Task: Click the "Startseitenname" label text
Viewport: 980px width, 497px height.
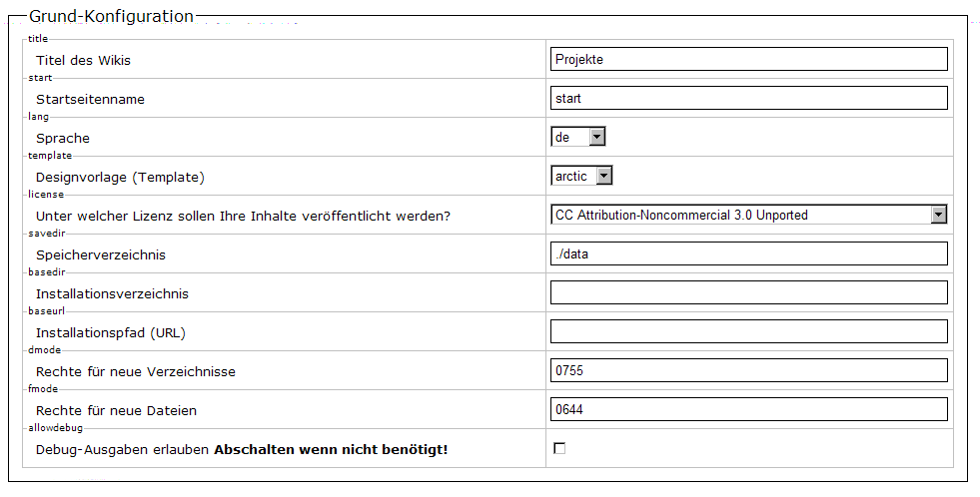Action: [90, 100]
